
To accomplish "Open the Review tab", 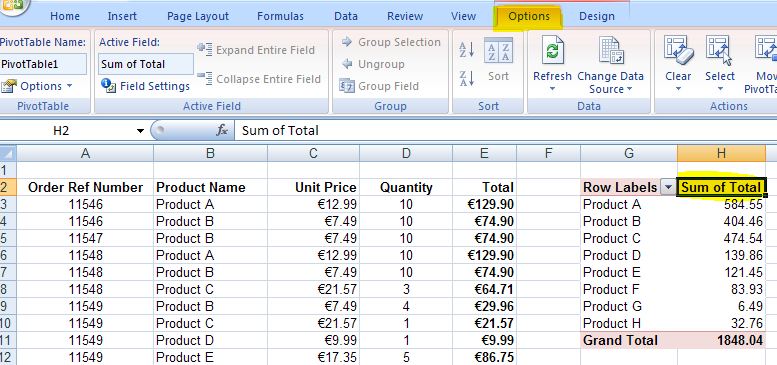I will [405, 16].
